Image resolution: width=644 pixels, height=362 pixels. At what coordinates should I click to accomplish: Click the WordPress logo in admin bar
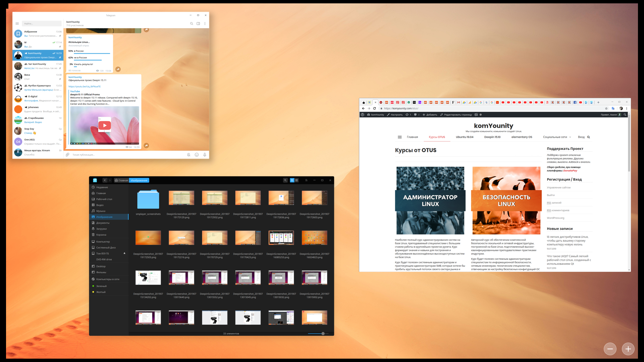(x=363, y=115)
